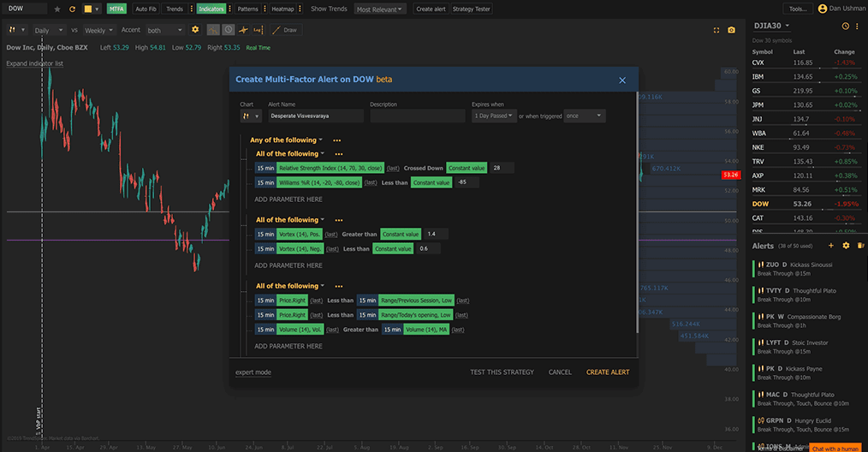Screen dimensions: 868x452
Task: Click the watchlist clock icon
Action: tap(845, 26)
